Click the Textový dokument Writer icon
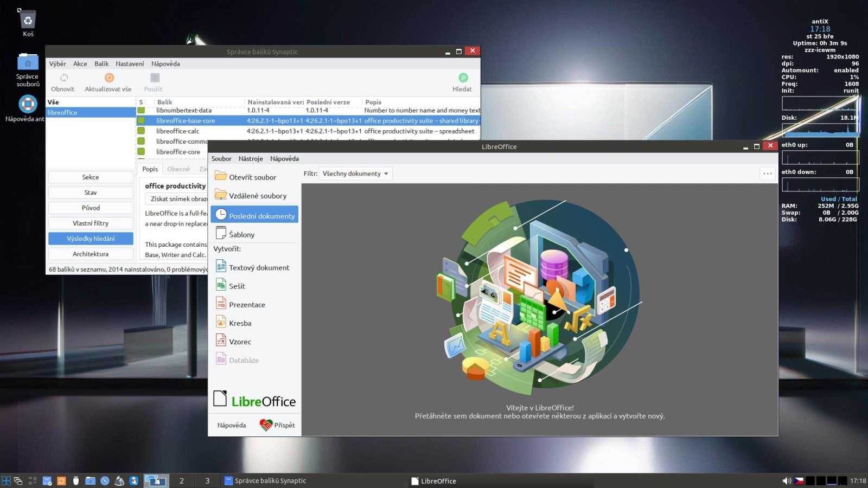Screen dimensions: 868x488 point(221,266)
